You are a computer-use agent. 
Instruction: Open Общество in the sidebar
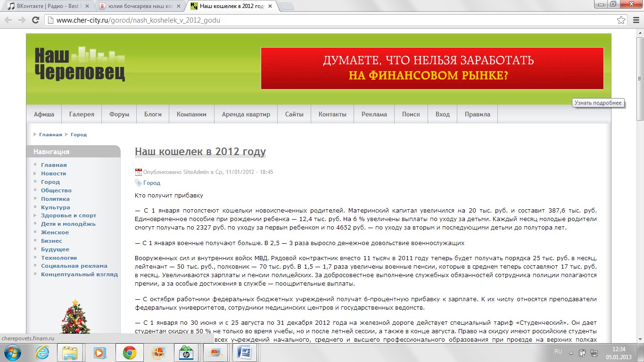point(56,190)
